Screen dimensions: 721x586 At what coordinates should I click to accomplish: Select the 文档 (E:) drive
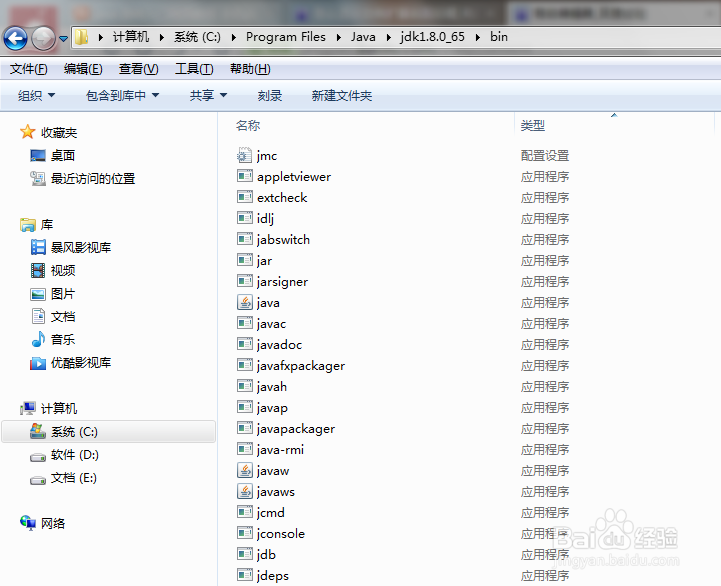click(x=74, y=478)
